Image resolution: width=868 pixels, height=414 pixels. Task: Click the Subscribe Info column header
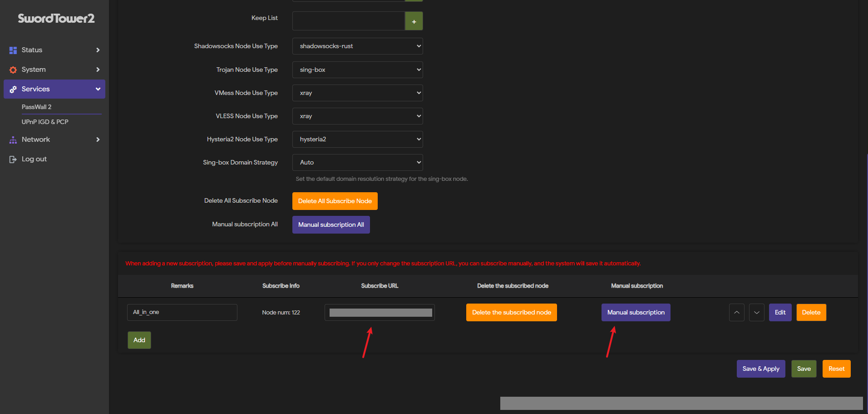281,286
